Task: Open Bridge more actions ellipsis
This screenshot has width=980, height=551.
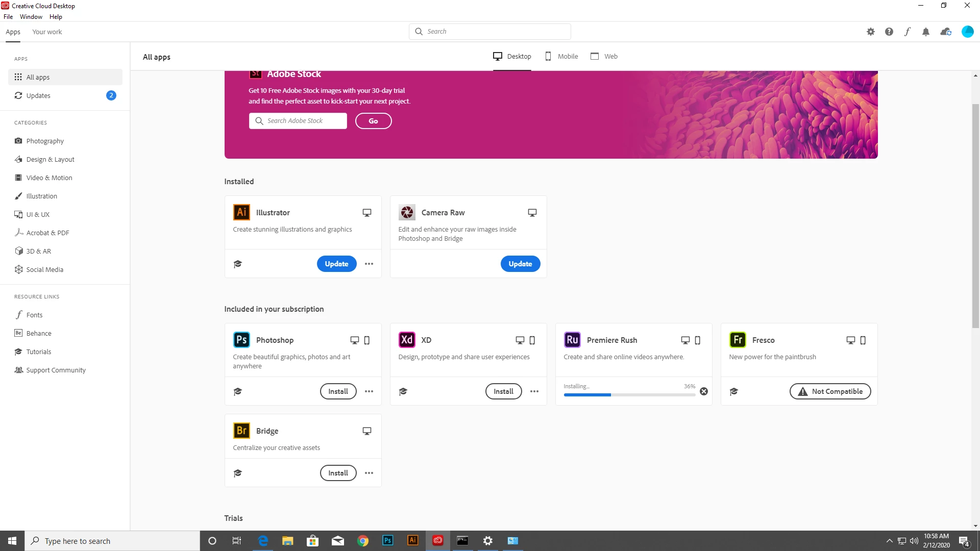Action: pos(369,473)
